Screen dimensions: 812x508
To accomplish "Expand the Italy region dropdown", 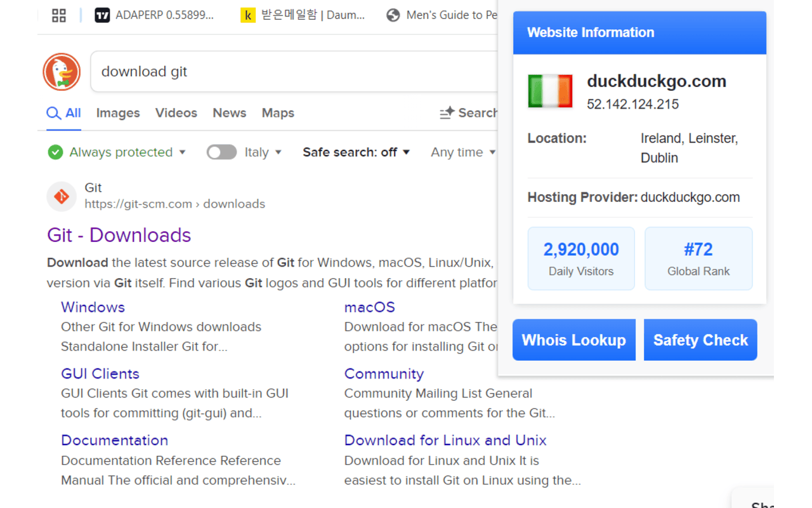I will point(278,152).
